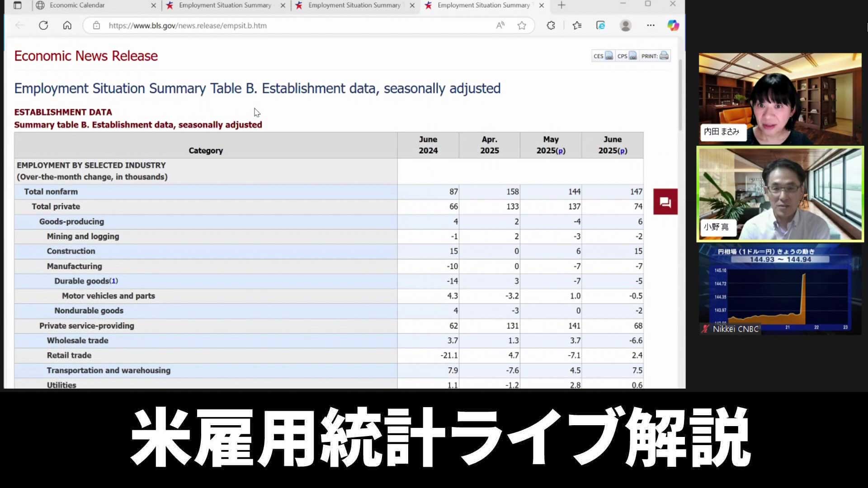Go to browser home page icon
This screenshot has height=488, width=868.
pyautogui.click(x=67, y=26)
